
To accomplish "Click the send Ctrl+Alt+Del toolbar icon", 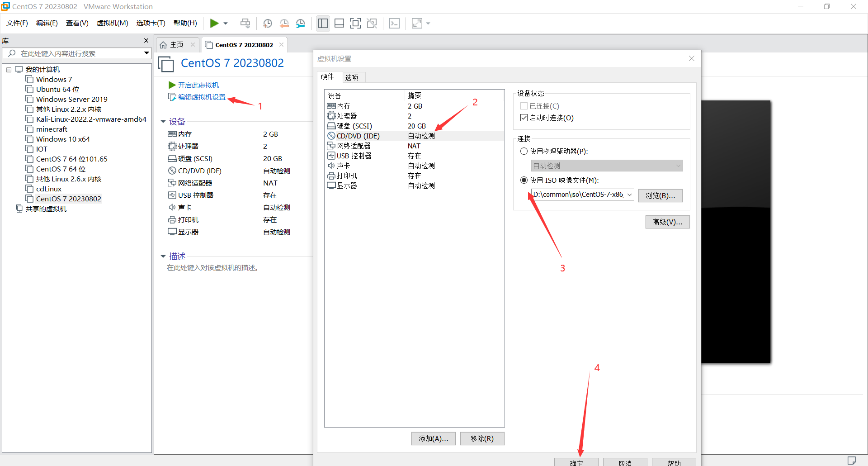I will click(245, 23).
